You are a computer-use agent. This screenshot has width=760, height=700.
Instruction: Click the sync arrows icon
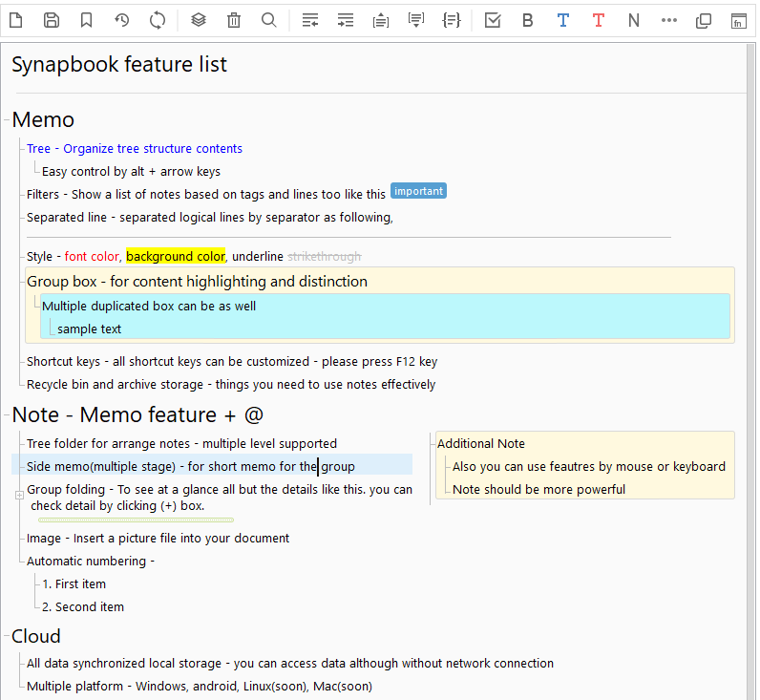[158, 20]
